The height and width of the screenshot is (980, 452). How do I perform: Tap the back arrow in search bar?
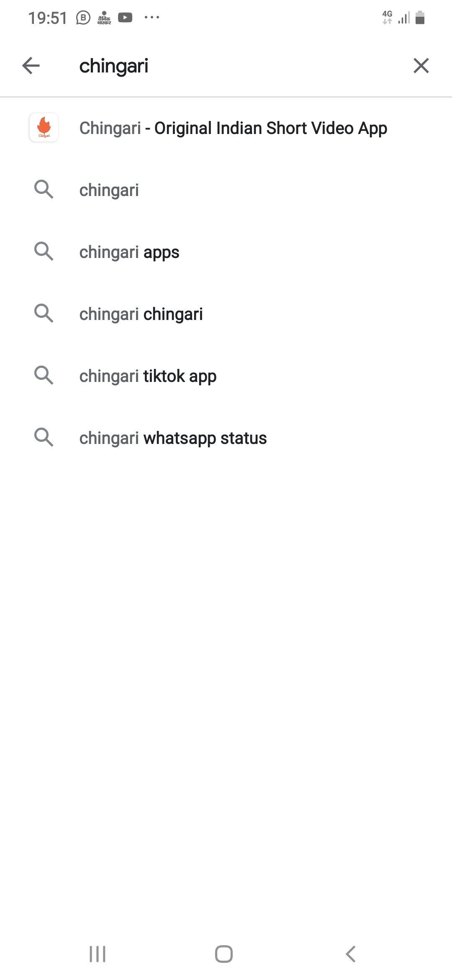point(31,66)
